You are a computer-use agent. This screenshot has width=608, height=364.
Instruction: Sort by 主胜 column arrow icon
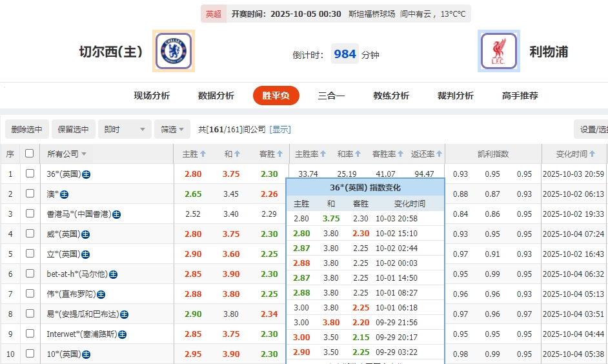click(x=203, y=154)
